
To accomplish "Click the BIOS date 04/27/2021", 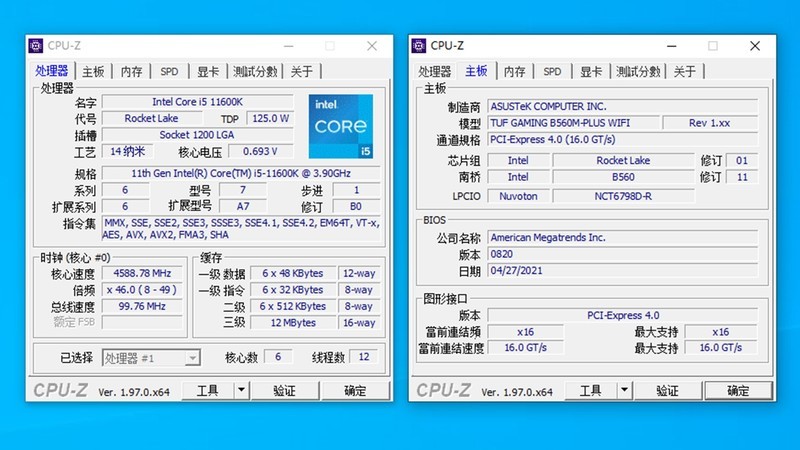I will point(622,270).
